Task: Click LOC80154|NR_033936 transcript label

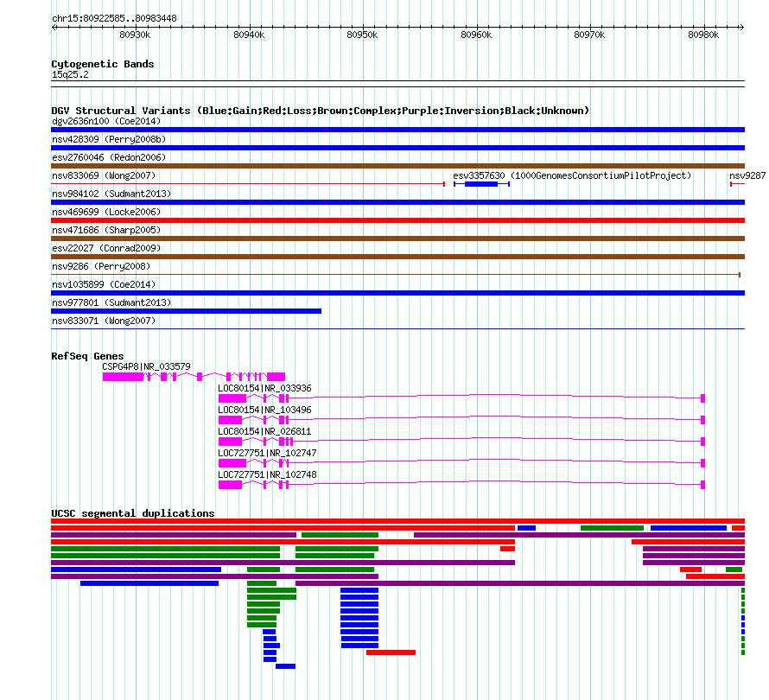Action: pos(264,388)
